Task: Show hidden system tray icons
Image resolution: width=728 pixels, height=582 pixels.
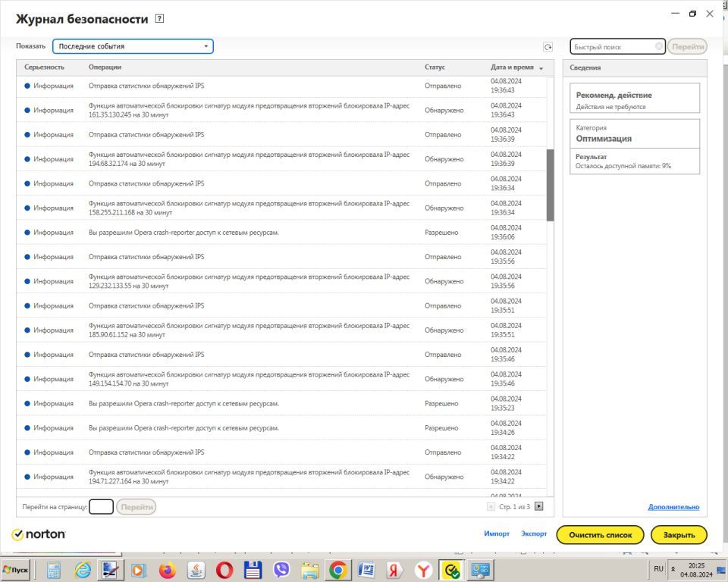Action: point(673,569)
